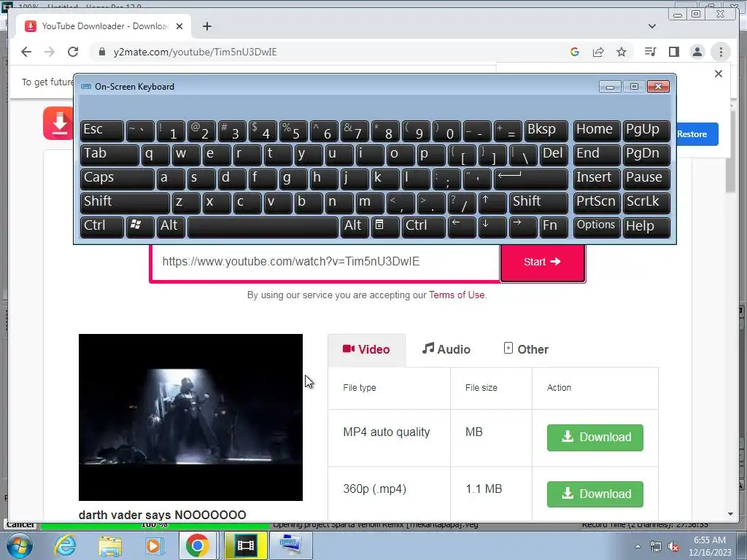
Task: Click up arrow key on On-Screen Keyboard
Action: click(x=492, y=203)
